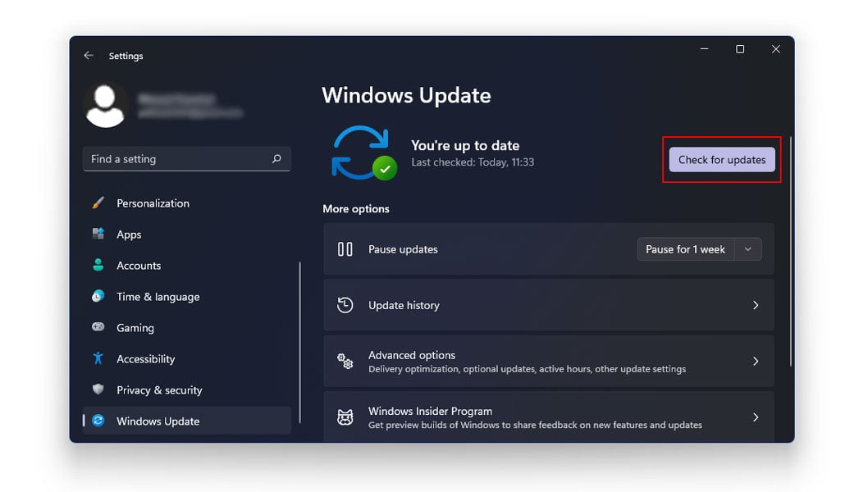Open Windows Insider Program chevron
Image resolution: width=868 pixels, height=492 pixels.
tap(756, 417)
